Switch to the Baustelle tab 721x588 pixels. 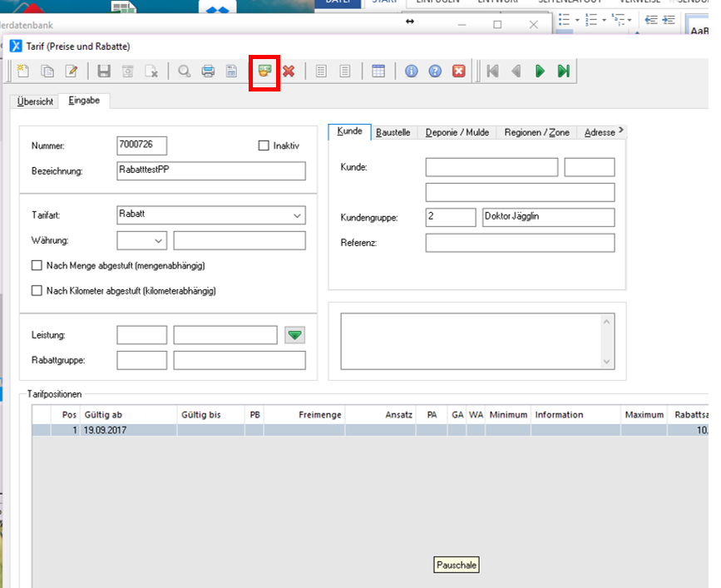tap(393, 132)
